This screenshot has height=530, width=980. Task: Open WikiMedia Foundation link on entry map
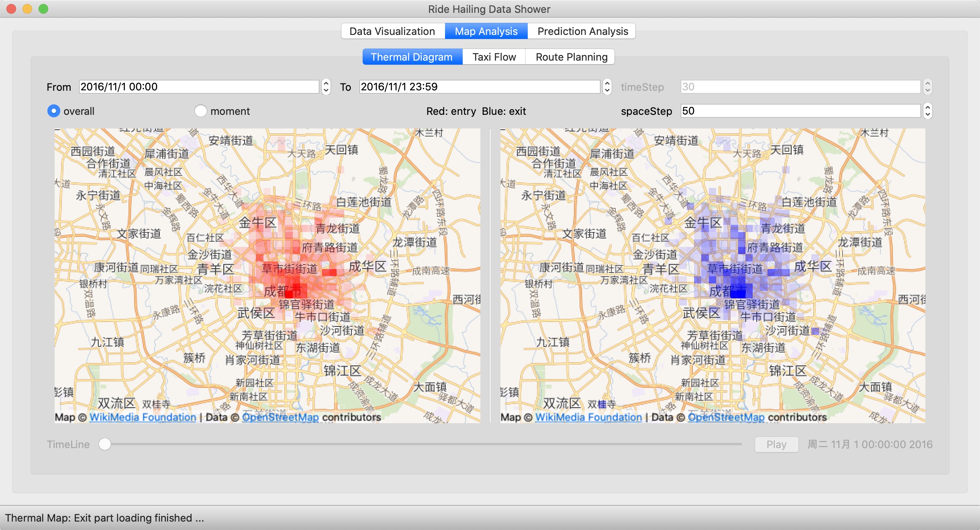click(143, 417)
